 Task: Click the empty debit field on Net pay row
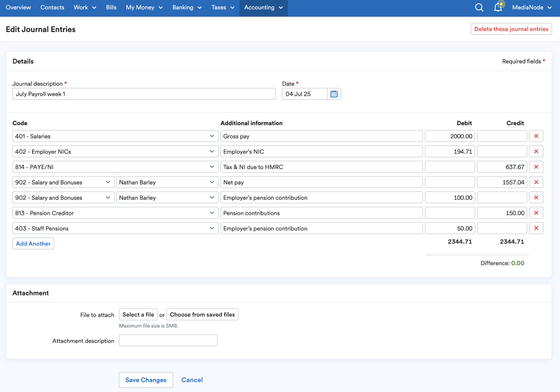tap(450, 182)
